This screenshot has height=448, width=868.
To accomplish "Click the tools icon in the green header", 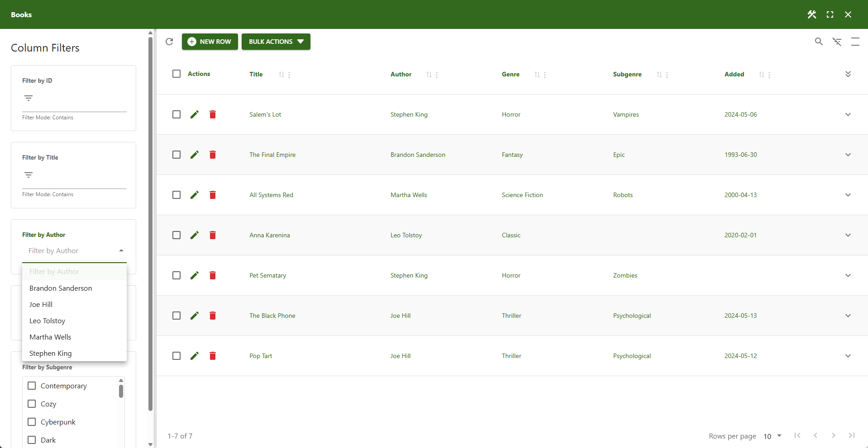I will pos(811,14).
